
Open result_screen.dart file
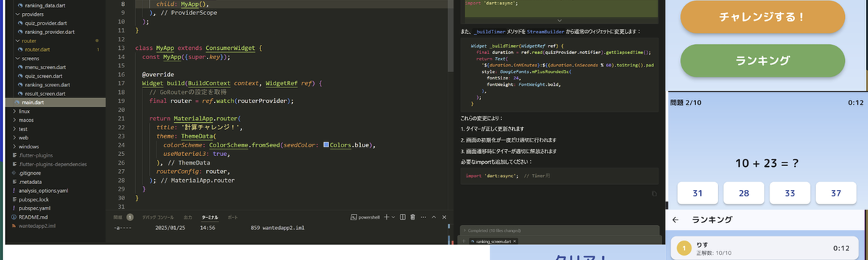pyautogui.click(x=45, y=94)
